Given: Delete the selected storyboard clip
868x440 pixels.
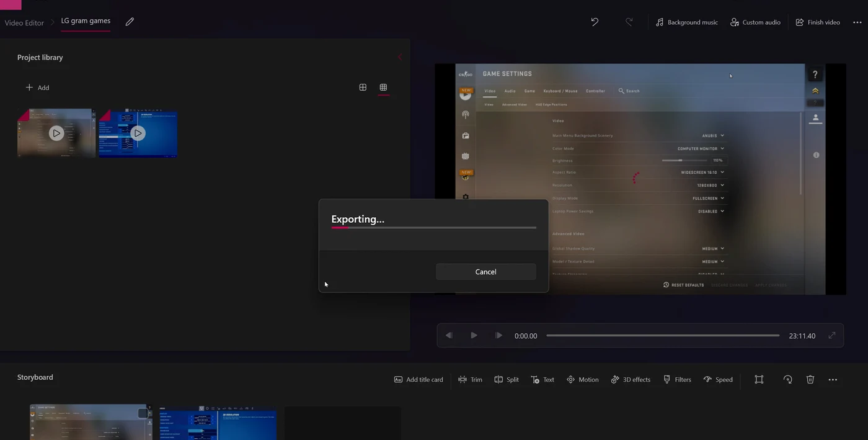Looking at the screenshot, I should pos(810,380).
